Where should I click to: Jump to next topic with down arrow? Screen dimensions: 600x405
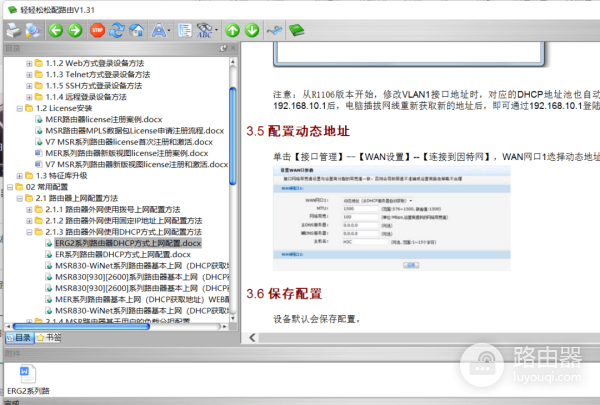[x=252, y=30]
